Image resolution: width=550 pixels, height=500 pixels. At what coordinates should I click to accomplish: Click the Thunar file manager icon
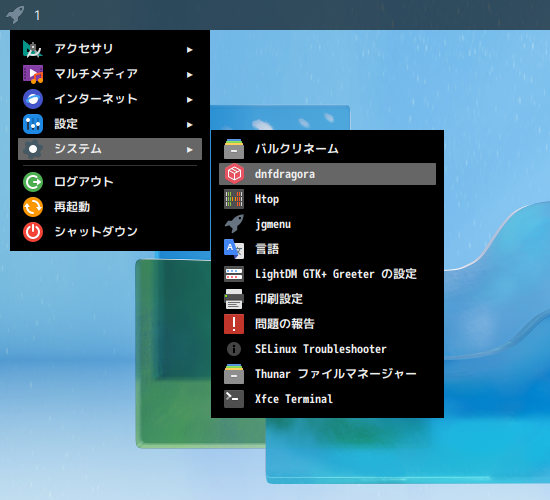pos(234,374)
